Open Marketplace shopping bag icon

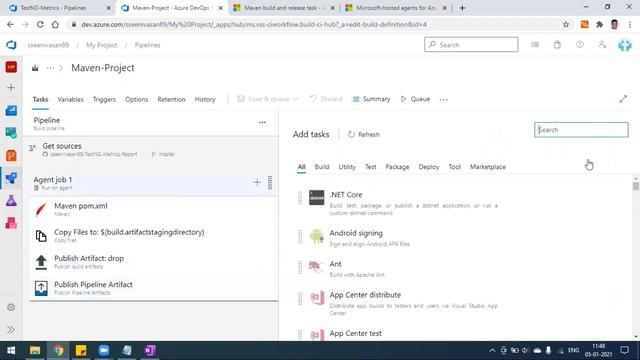(557, 44)
